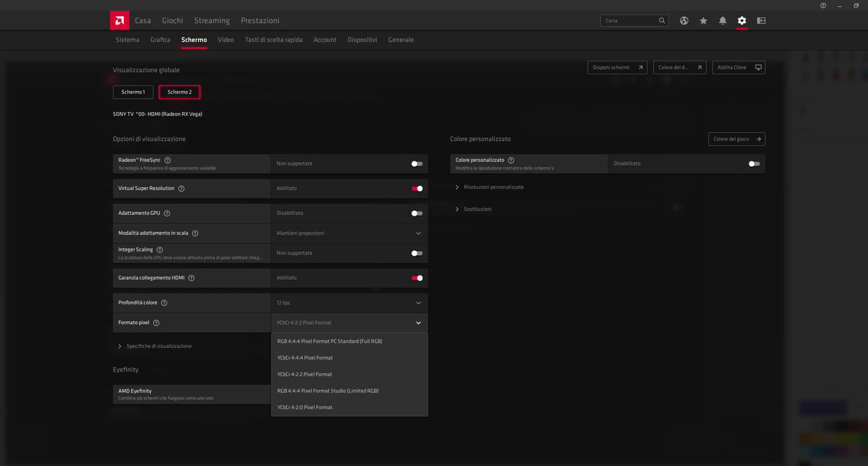The width and height of the screenshot is (868, 466).
Task: Expand Specifiche di visualizzazione section
Action: tap(155, 346)
